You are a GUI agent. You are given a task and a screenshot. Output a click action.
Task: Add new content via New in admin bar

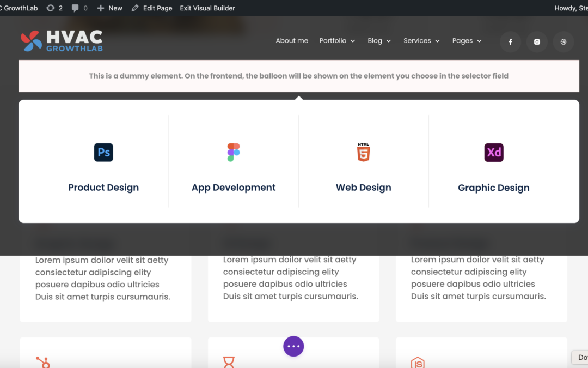[109, 8]
